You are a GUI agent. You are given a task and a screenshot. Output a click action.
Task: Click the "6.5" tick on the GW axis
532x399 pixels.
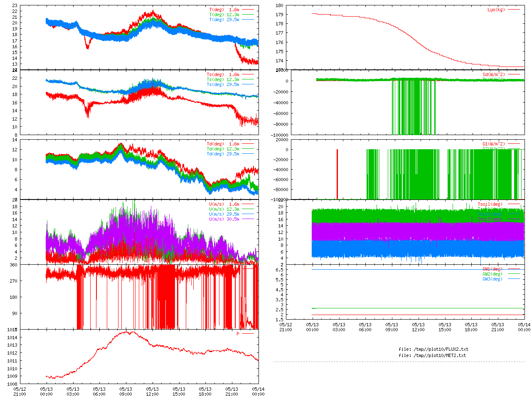pyautogui.click(x=279, y=270)
